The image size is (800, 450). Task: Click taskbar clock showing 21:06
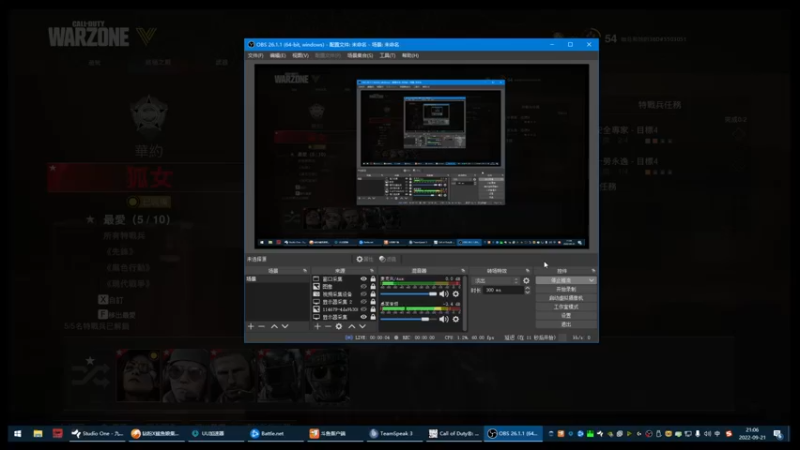(x=752, y=434)
